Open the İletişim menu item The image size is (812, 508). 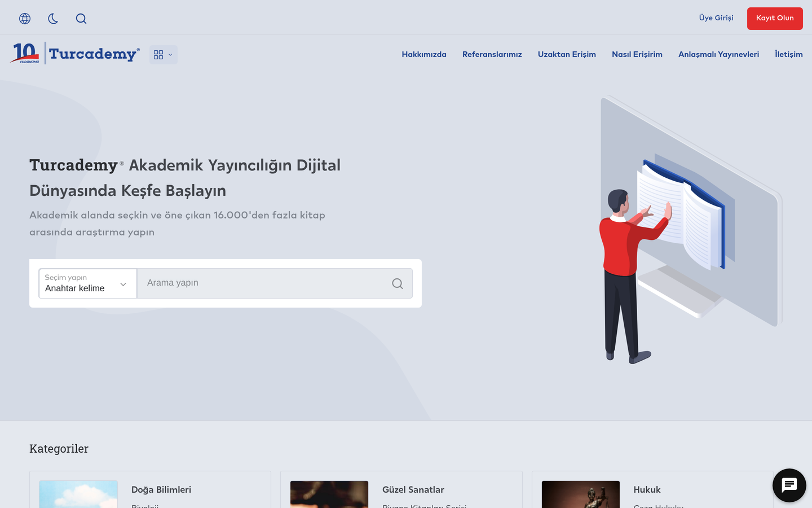point(788,55)
